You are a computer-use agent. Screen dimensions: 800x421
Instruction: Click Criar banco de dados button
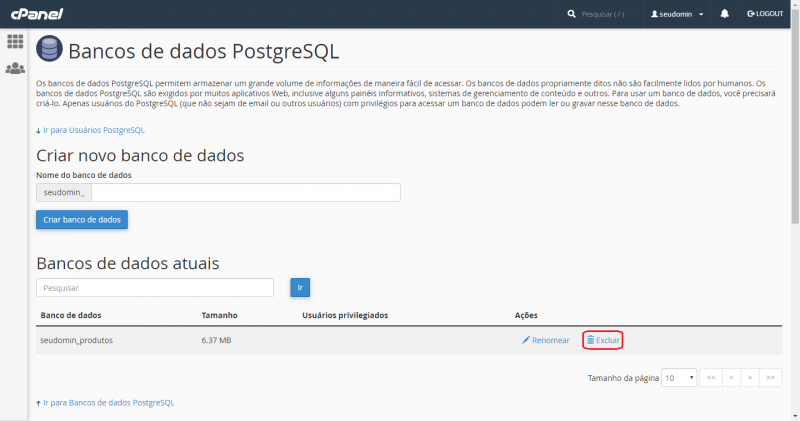coord(82,219)
